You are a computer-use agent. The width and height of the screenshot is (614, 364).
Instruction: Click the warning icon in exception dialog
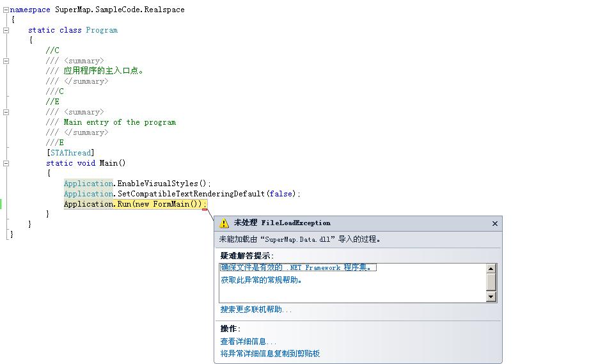[224, 223]
